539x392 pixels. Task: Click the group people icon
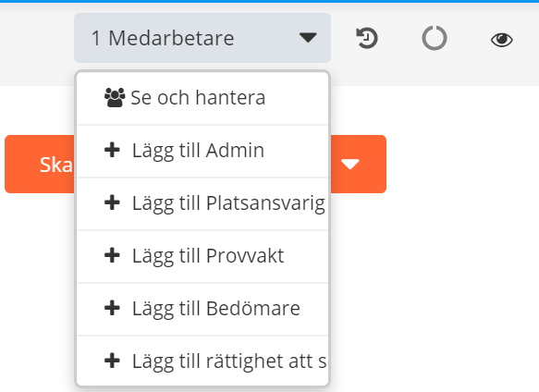[115, 98]
